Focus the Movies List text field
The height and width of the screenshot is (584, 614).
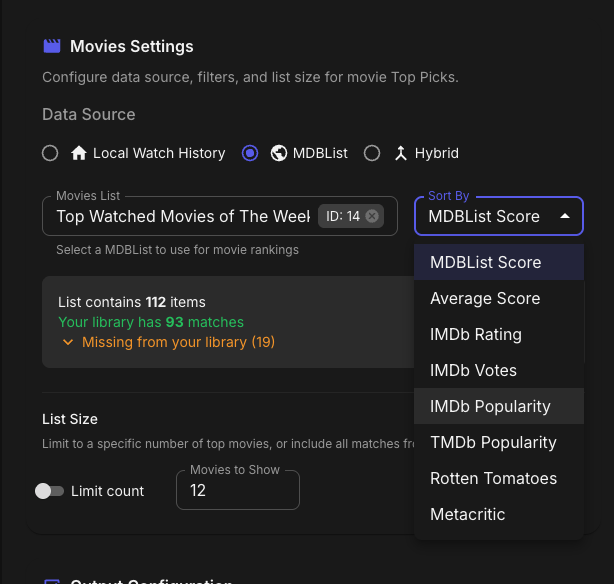pyautogui.click(x=180, y=216)
